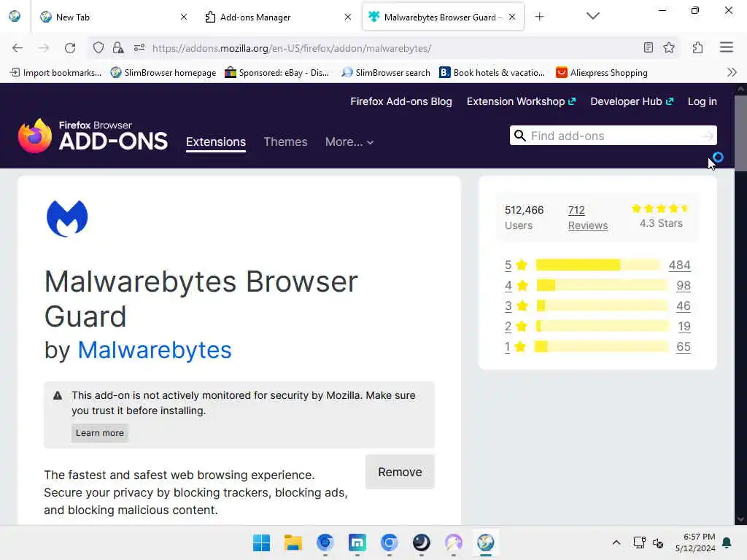Switch to the New Tab tab
Image resolution: width=747 pixels, height=560 pixels.
point(112,17)
